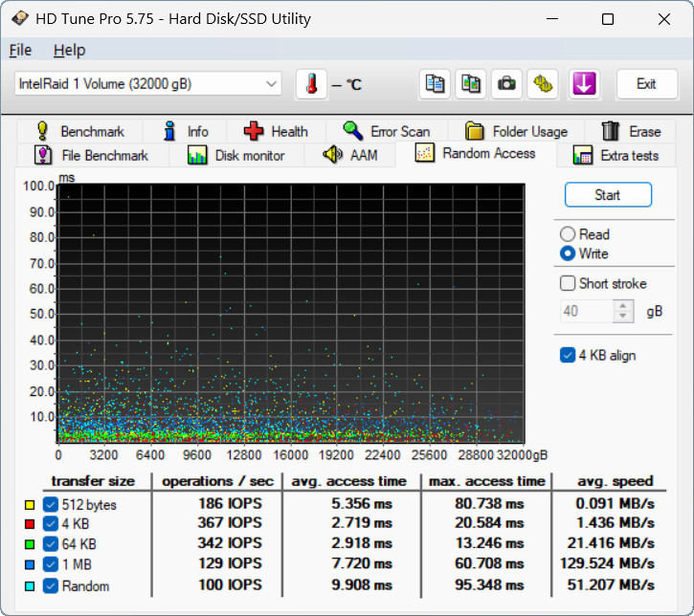Click the '7.720 ms' average access time
The image size is (694, 616).
362,563
